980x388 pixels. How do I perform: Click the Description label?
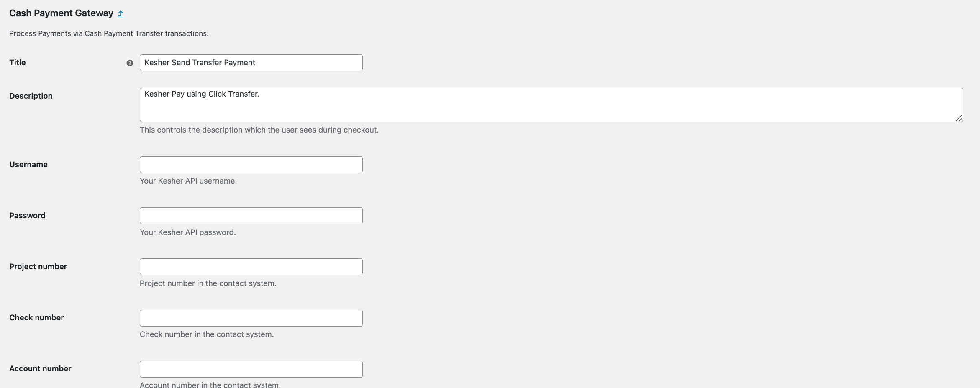click(x=31, y=96)
